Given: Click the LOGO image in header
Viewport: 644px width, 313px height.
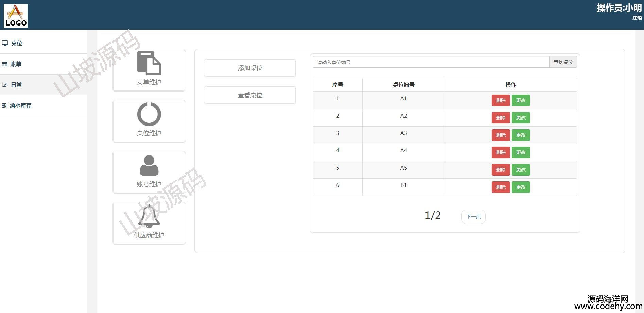Looking at the screenshot, I should (x=16, y=16).
